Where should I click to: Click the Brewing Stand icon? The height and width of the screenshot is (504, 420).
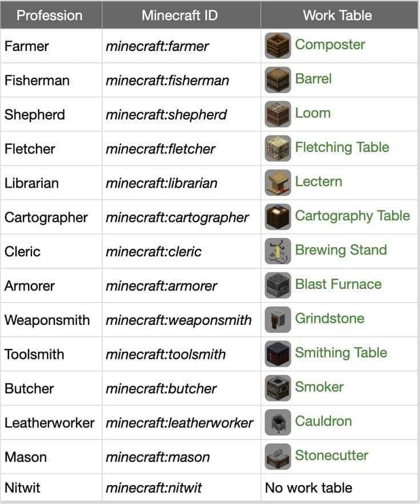pos(278,251)
